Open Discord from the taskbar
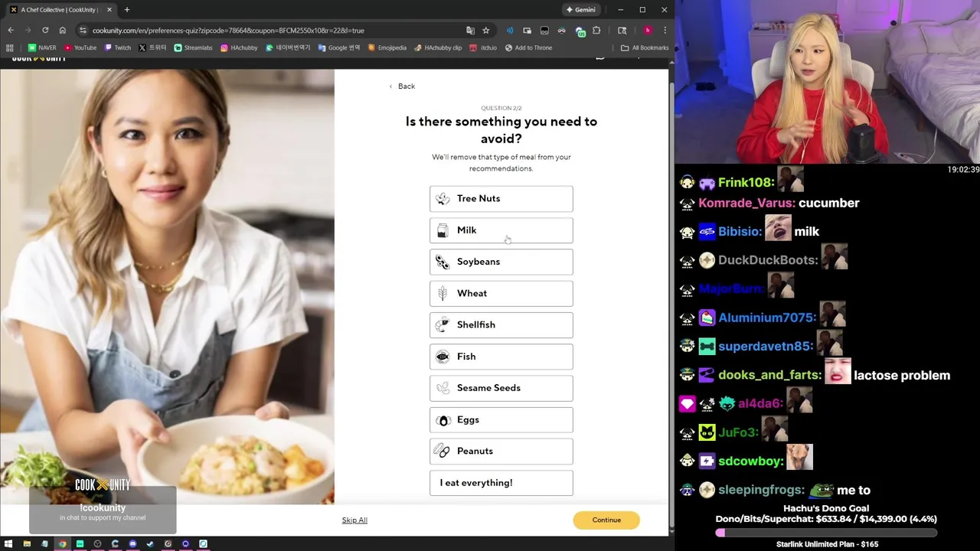This screenshot has height=551, width=980. coord(132,544)
